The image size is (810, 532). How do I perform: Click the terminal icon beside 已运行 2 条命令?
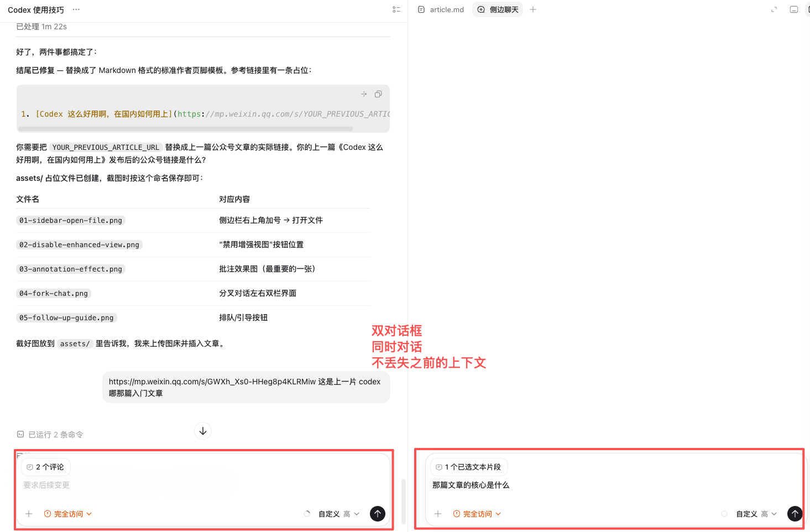(20, 434)
